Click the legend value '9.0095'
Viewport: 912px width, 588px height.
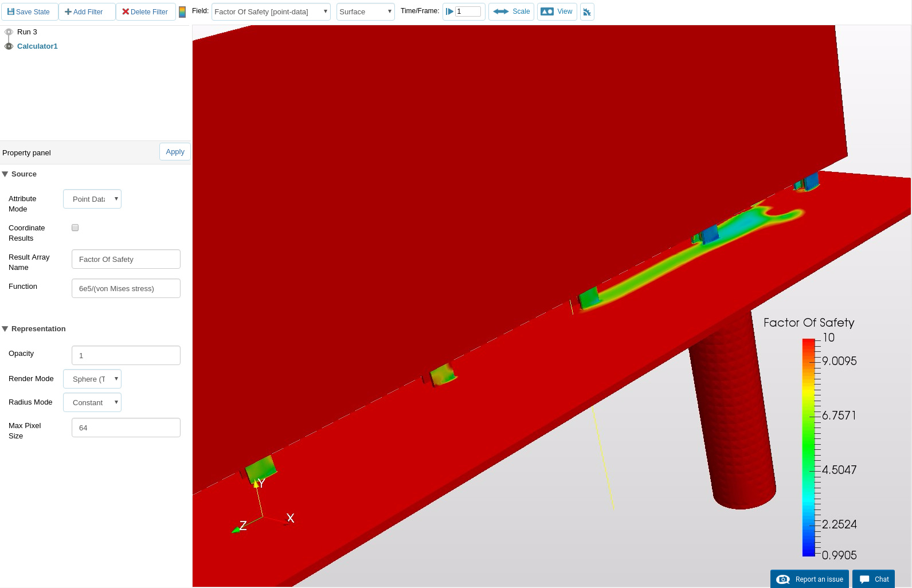pos(839,361)
